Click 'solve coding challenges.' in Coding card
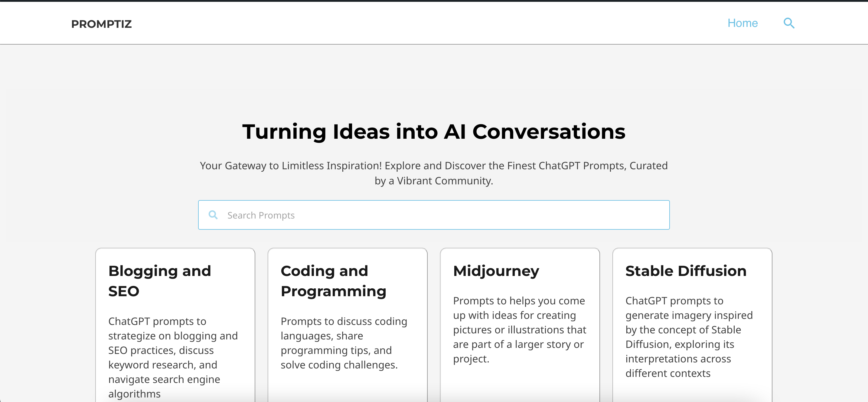This screenshot has width=868, height=402. [339, 365]
